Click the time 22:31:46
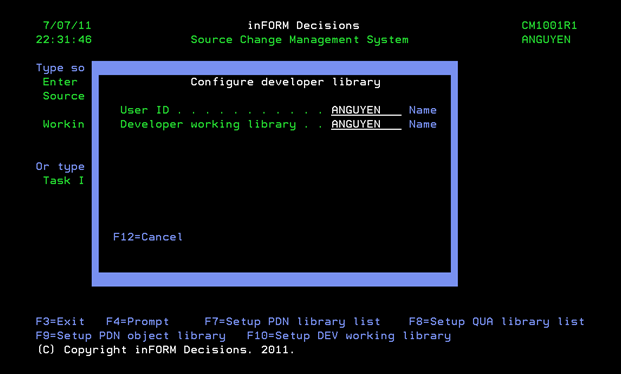621x374 pixels. point(63,40)
